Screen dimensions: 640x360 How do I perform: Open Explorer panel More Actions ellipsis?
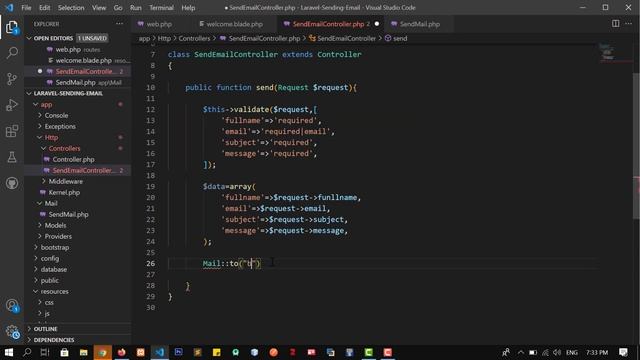click(119, 24)
